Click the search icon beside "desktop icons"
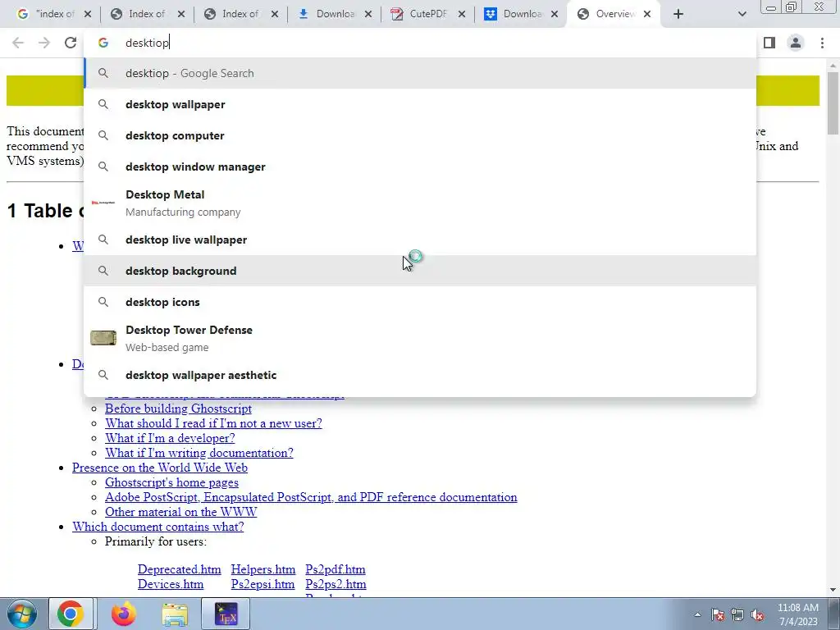Viewport: 840px width, 630px height. [103, 302]
